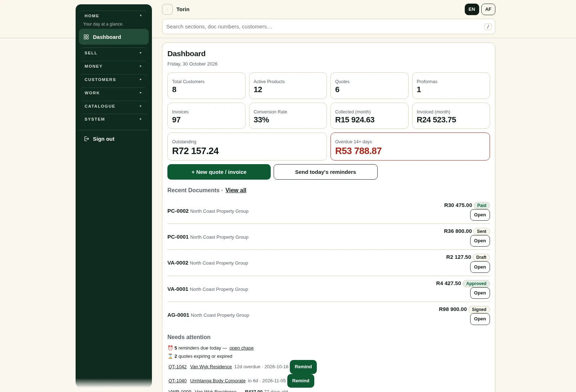The image size is (576, 392).
Task: Remind Van Wyk Residence for QT-1042
Action: 303,367
